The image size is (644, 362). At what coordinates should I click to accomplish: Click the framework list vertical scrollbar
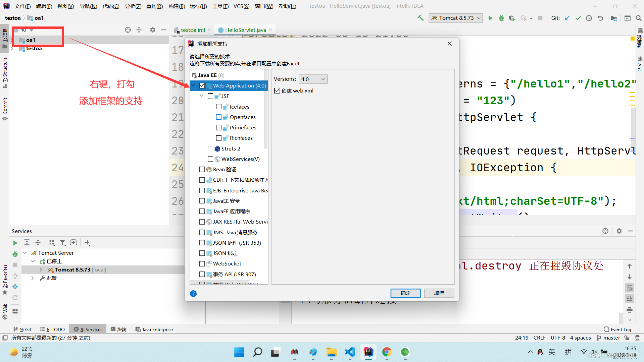click(x=266, y=109)
